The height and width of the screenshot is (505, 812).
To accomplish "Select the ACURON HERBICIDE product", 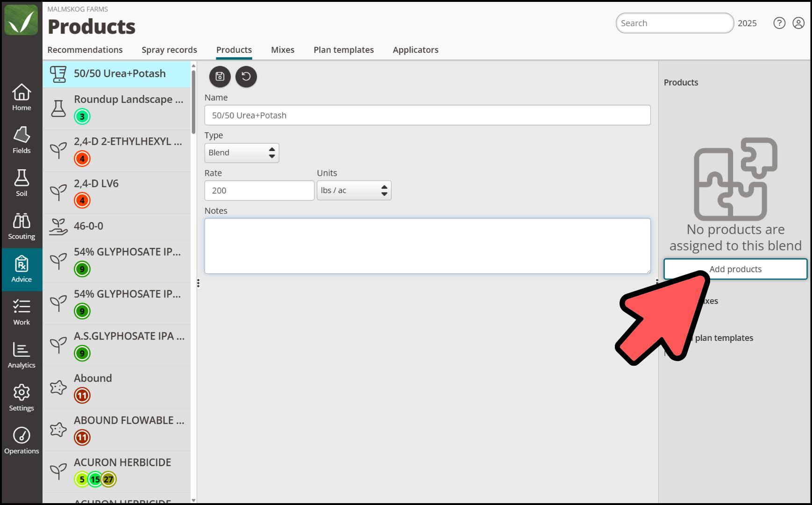I will tap(117, 471).
